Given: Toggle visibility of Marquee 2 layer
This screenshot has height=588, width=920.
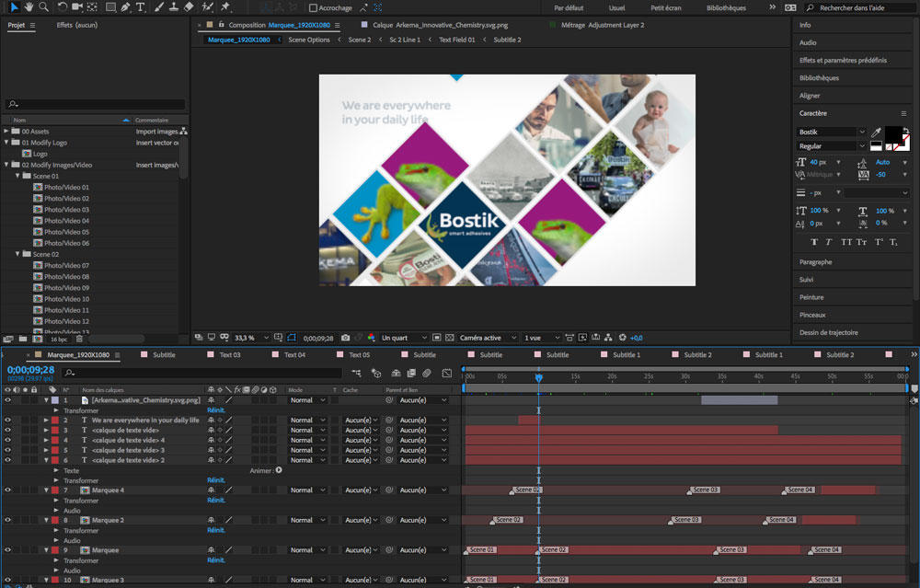Looking at the screenshot, I should [7, 520].
